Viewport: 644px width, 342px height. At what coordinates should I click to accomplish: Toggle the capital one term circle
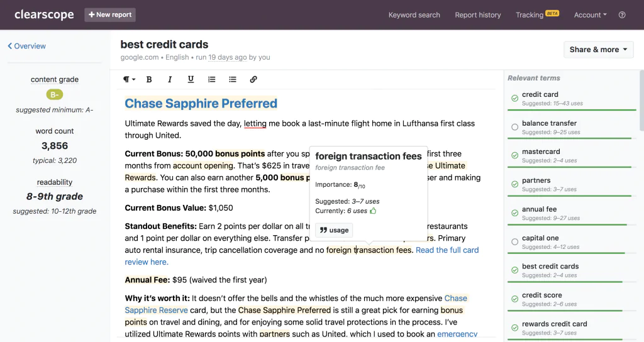(514, 242)
